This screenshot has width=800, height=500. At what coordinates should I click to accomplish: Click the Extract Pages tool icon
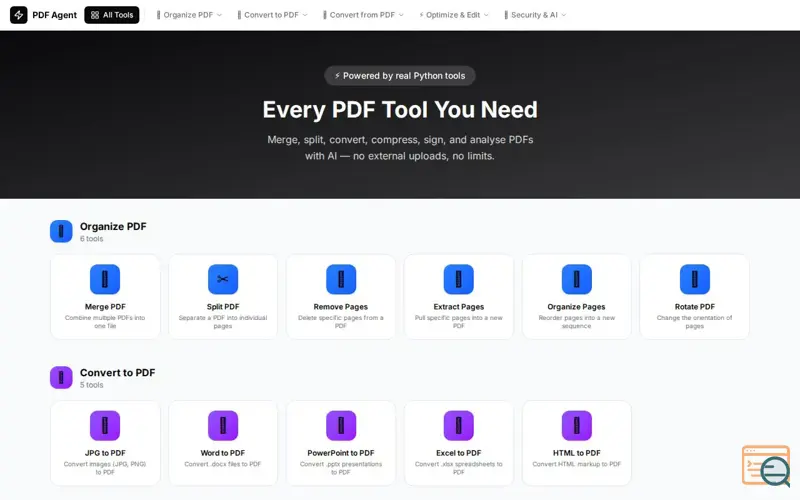coord(459,279)
